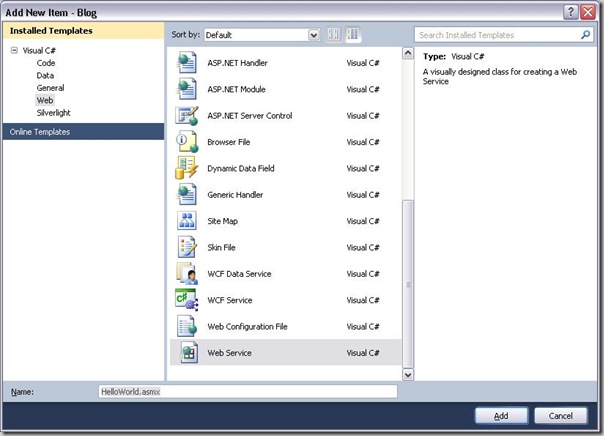Select the Browser File template icon
604x436 pixels.
187,142
